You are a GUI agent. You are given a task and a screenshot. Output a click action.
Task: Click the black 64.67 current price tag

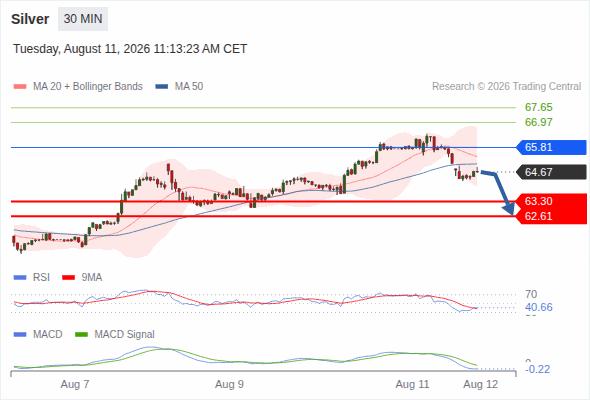point(551,172)
